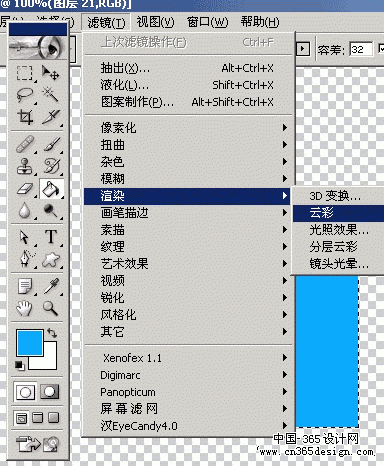
Task: Select the Hand tool
Action: 25,308
